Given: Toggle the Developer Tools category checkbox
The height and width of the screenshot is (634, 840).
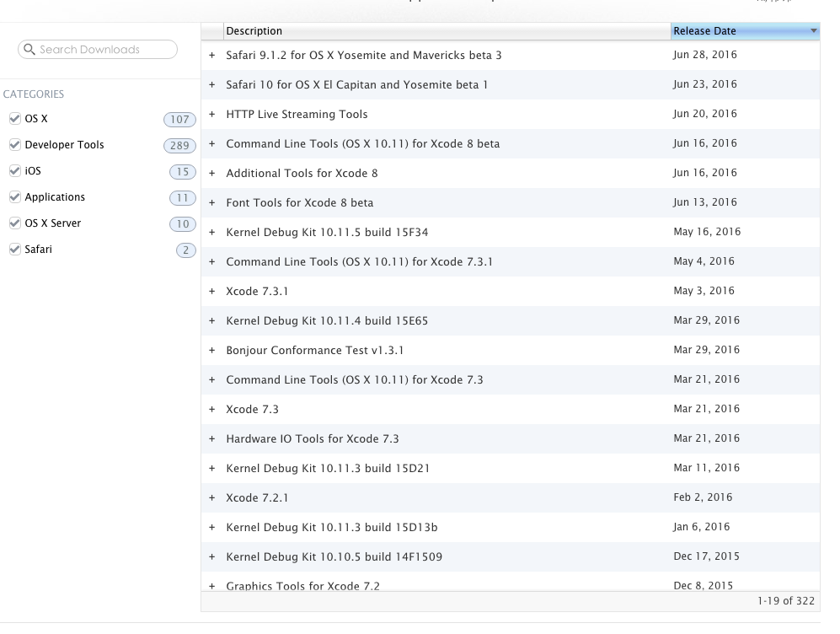Looking at the screenshot, I should 15,145.
